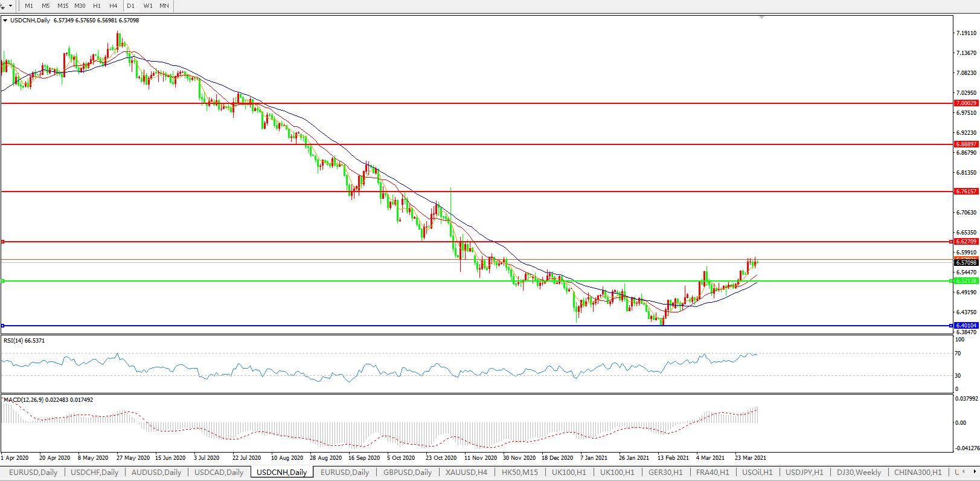
Task: Select the red 6.62709 line handle
Action: 3,242
